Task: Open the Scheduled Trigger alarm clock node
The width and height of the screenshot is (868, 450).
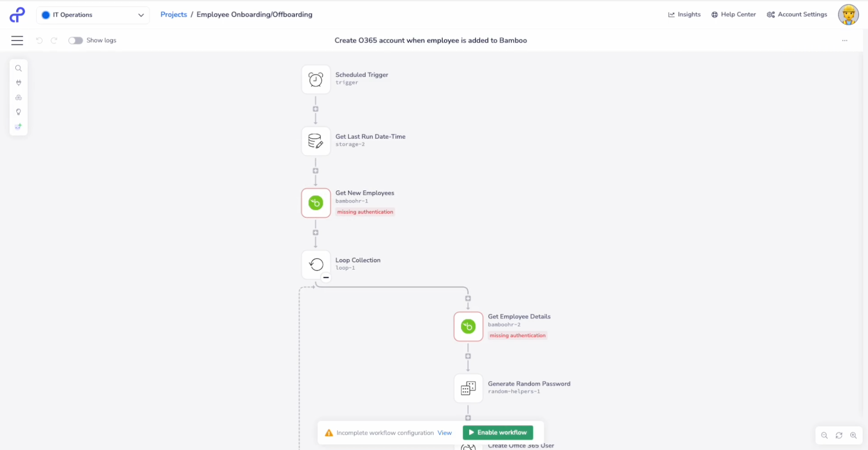Action: coord(316,79)
